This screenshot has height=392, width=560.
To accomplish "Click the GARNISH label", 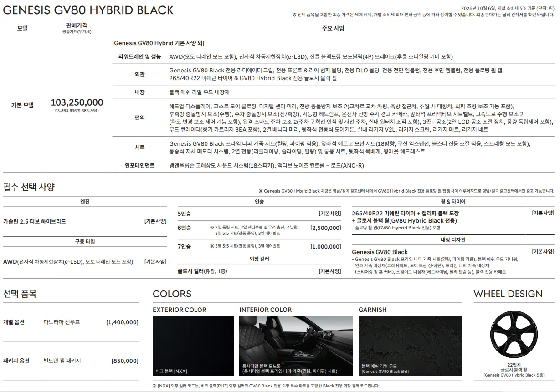I will [x=373, y=310].
